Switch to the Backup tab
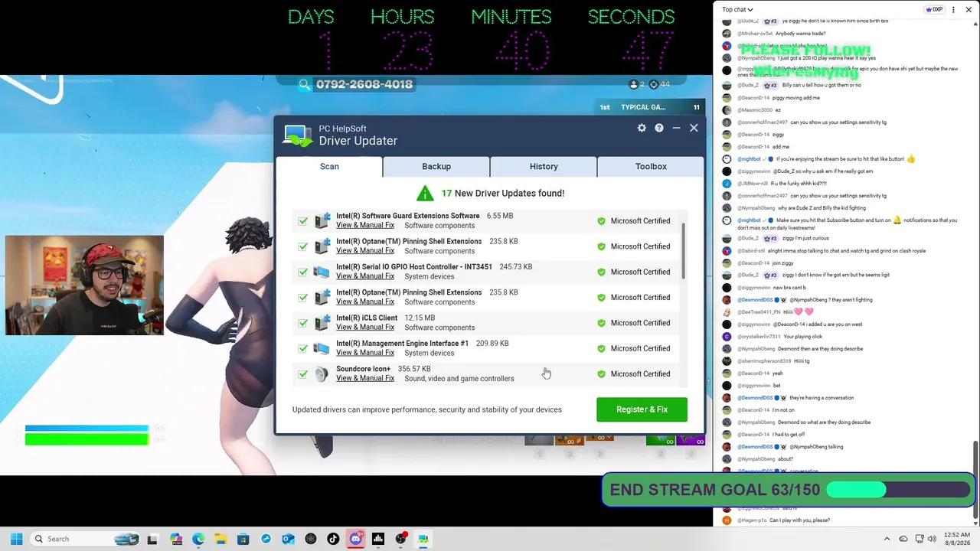 (x=436, y=166)
